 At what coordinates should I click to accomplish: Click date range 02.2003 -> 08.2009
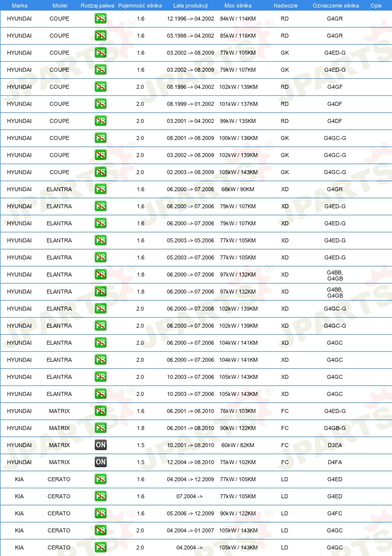(x=190, y=172)
